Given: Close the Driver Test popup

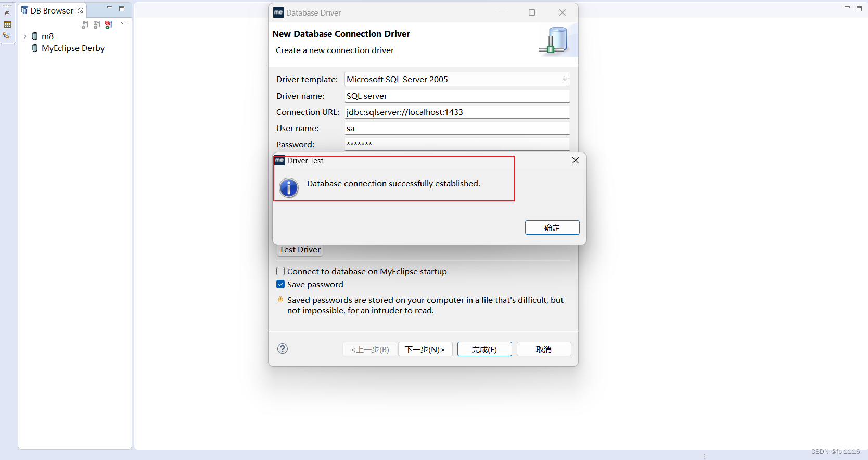Looking at the screenshot, I should coord(576,160).
